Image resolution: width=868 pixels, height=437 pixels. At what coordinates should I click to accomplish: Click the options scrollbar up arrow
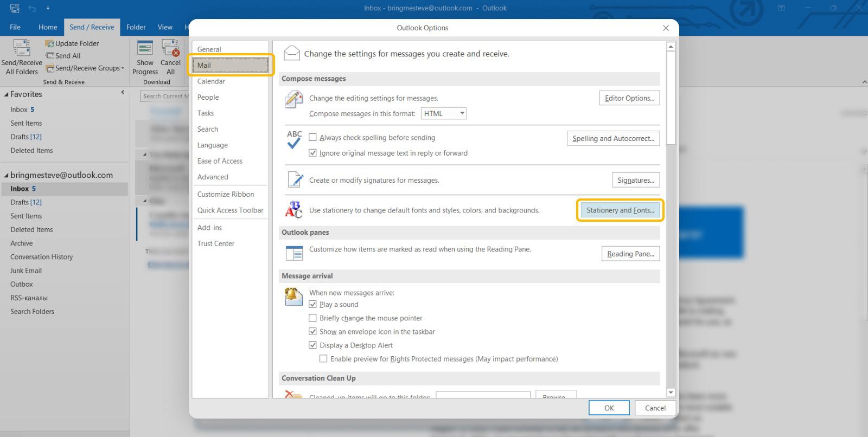671,47
